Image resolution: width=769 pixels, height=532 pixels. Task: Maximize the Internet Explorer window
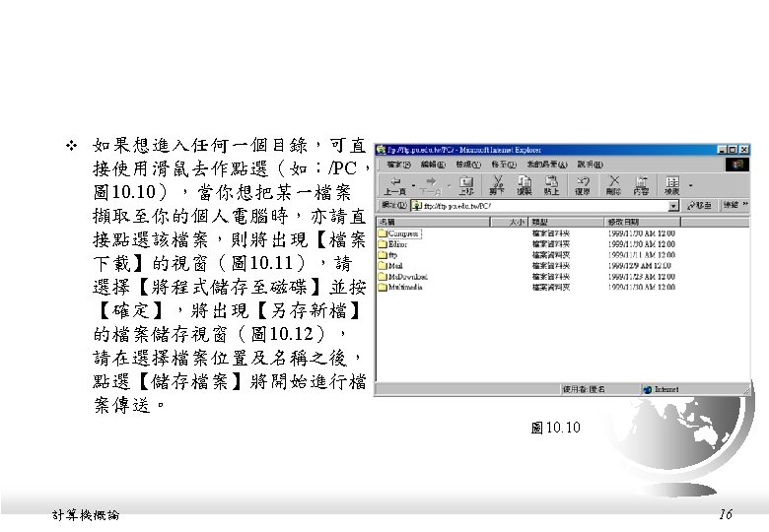click(733, 150)
